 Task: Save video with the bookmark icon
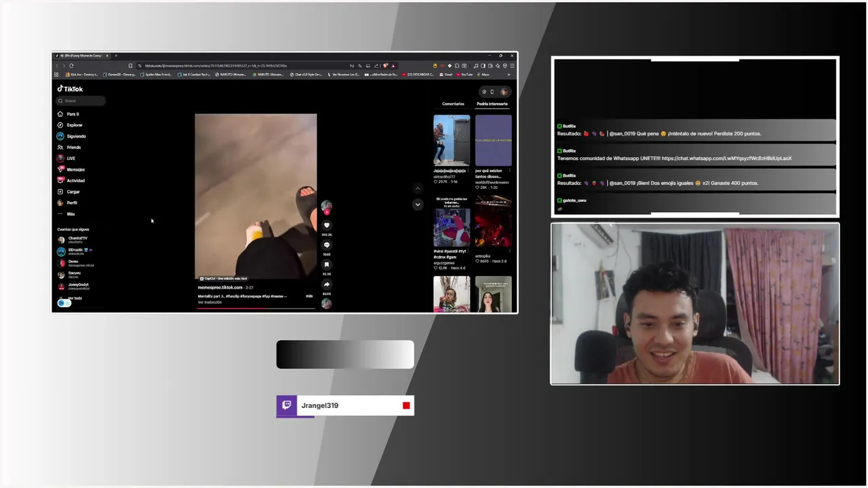[x=326, y=264]
